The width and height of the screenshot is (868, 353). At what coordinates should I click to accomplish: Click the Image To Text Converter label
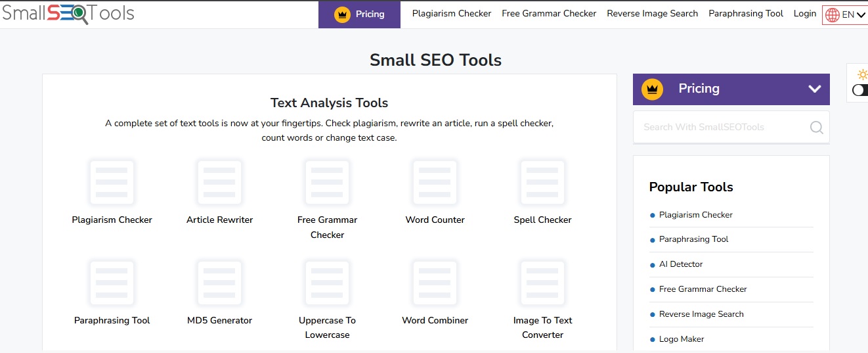(x=542, y=327)
